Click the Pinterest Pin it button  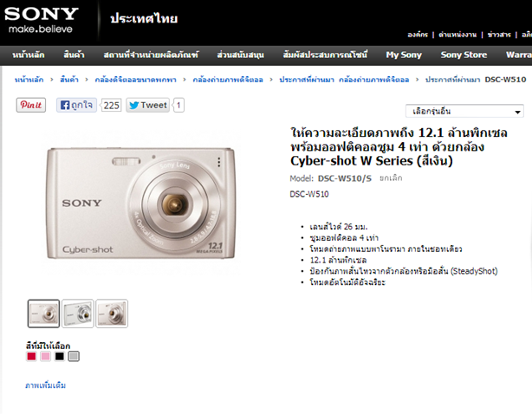(31, 105)
